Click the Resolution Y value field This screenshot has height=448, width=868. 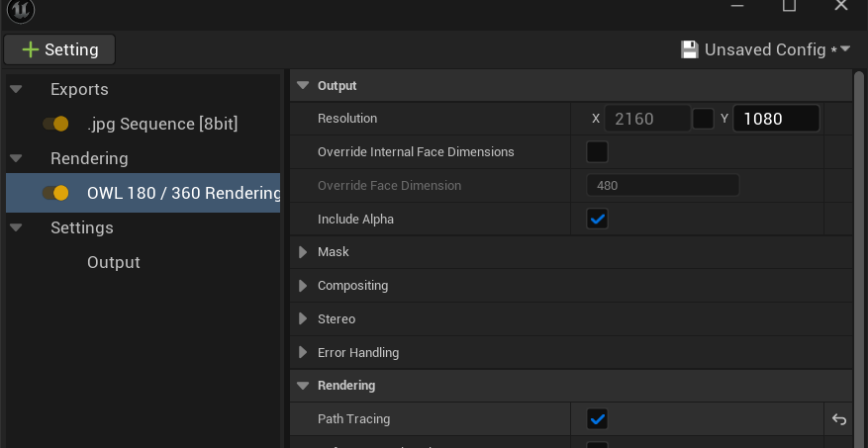(x=775, y=119)
